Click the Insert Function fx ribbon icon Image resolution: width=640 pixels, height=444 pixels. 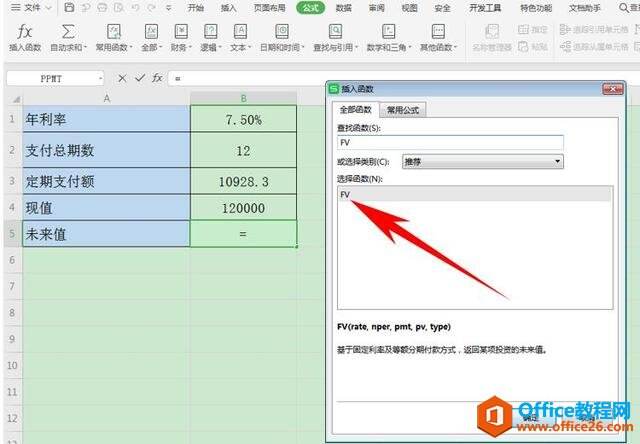pos(25,32)
